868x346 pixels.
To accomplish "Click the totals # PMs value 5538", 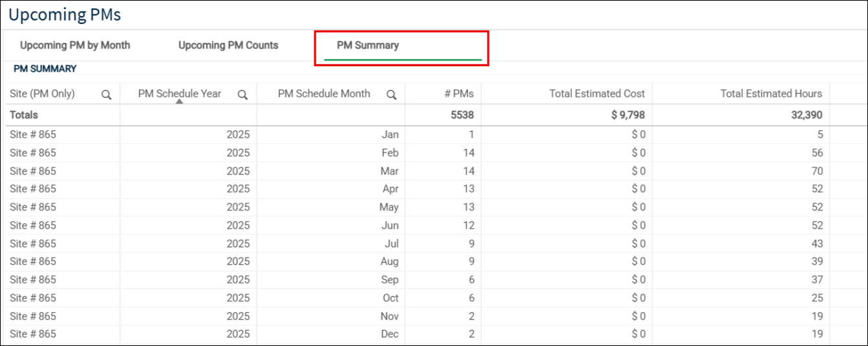I will coord(462,115).
